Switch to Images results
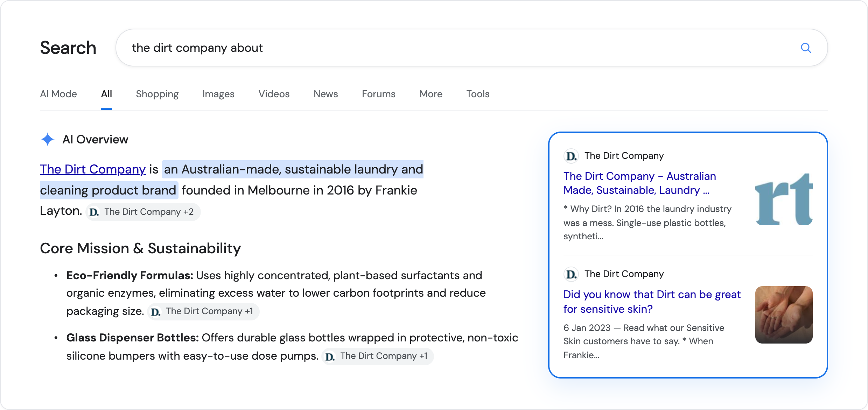The image size is (868, 410). click(x=218, y=94)
